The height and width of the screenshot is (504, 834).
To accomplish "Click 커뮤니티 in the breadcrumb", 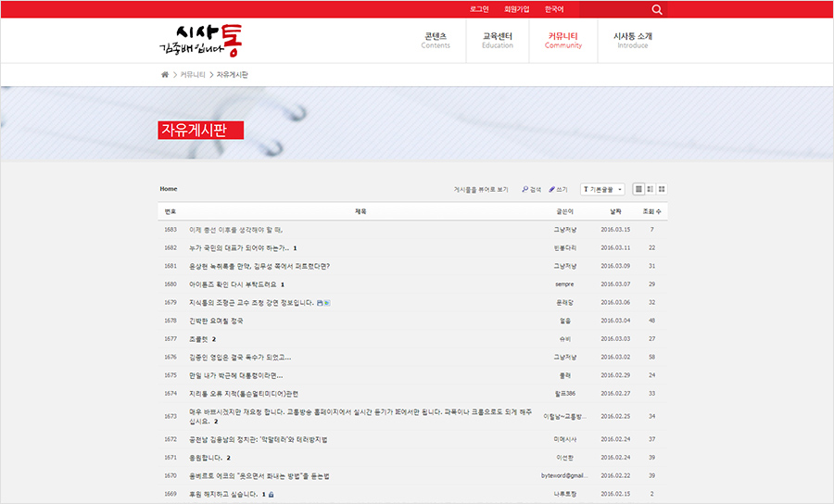I will pyautogui.click(x=193, y=74).
